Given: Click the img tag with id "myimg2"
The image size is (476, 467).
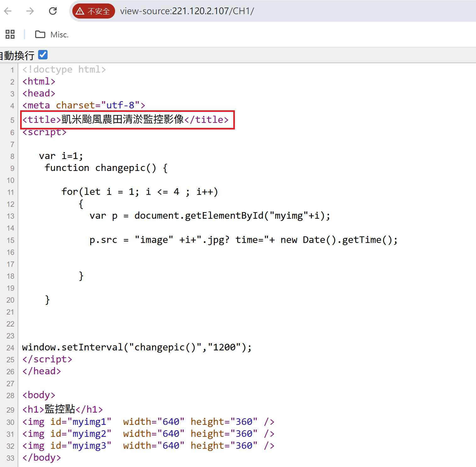Looking at the screenshot, I should (148, 434).
